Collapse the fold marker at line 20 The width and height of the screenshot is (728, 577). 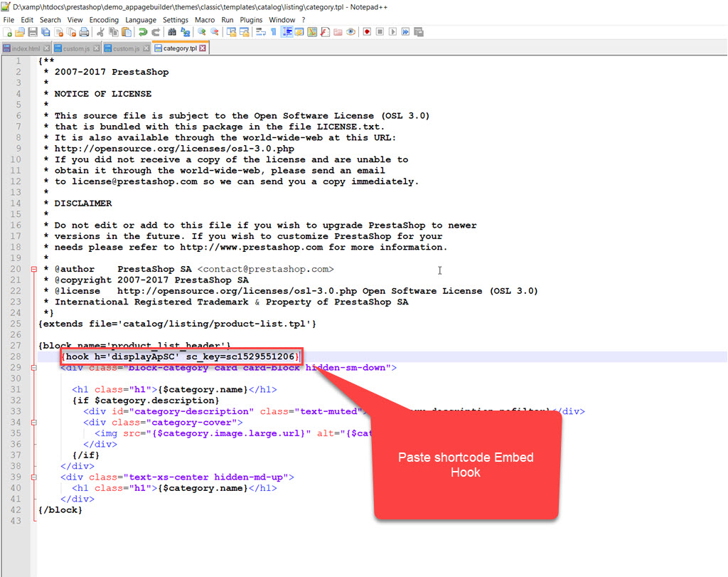tap(34, 269)
